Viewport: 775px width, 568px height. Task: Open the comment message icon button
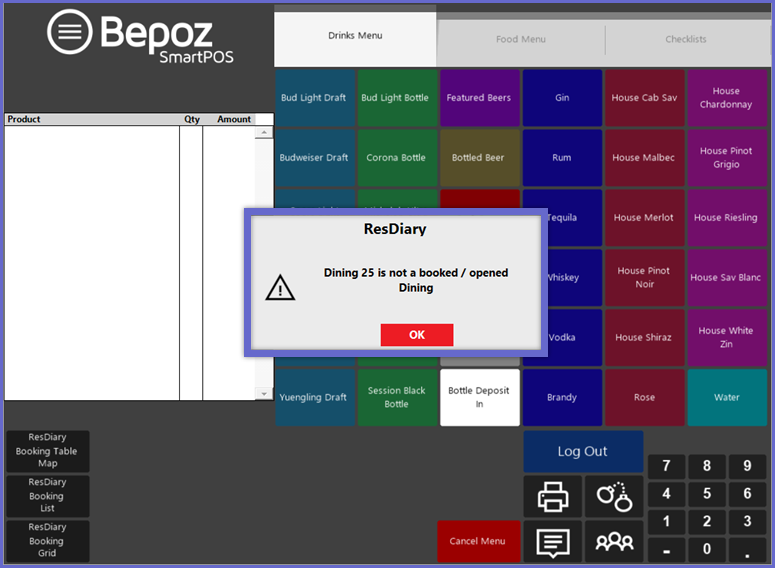pos(553,541)
